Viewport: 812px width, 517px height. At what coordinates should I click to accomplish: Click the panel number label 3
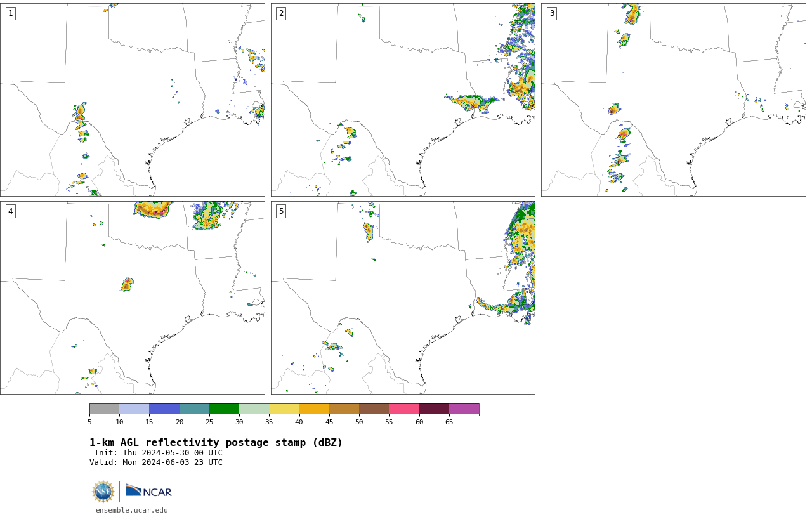pyautogui.click(x=552, y=13)
